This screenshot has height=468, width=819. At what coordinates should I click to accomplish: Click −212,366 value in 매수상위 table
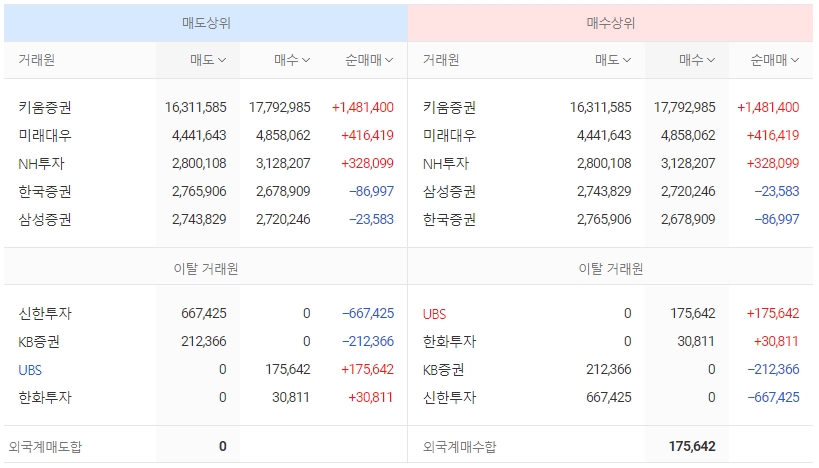coord(774,370)
